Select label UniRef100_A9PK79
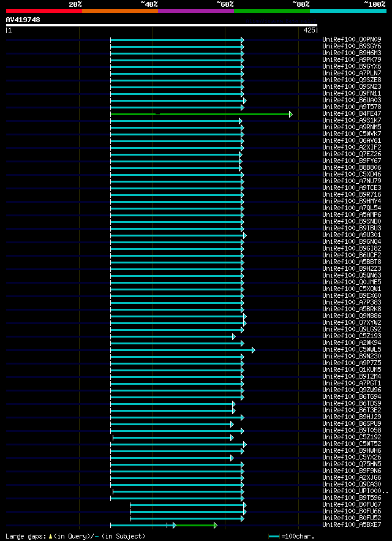The width and height of the screenshot is (392, 541). click(352, 59)
